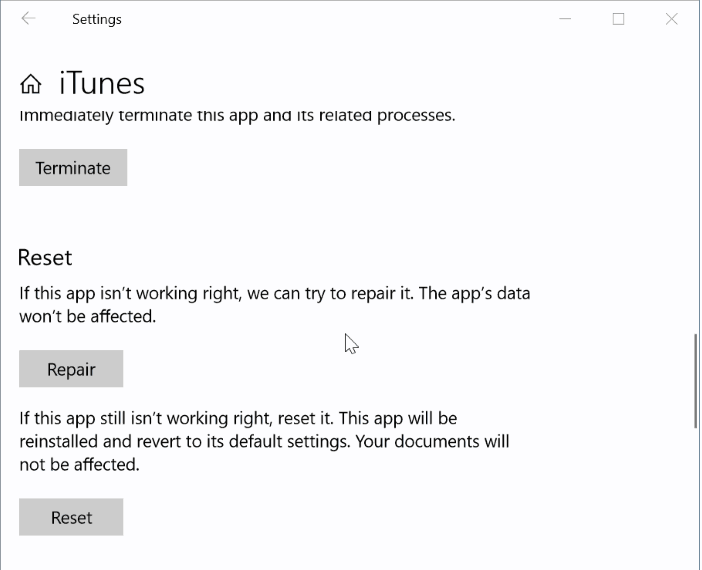Screen dimensions: 702x570
Task: Maximize the Settings window
Action: 618,19
